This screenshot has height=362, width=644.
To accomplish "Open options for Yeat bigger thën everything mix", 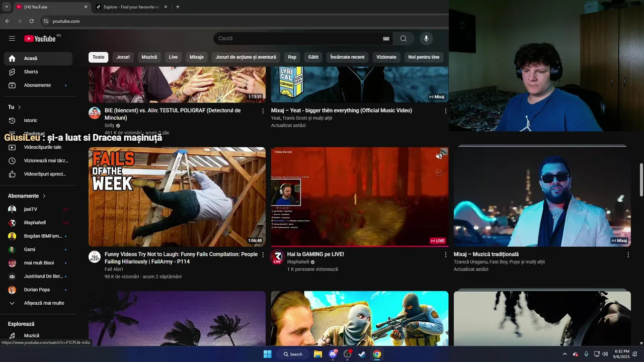I will pyautogui.click(x=445, y=111).
